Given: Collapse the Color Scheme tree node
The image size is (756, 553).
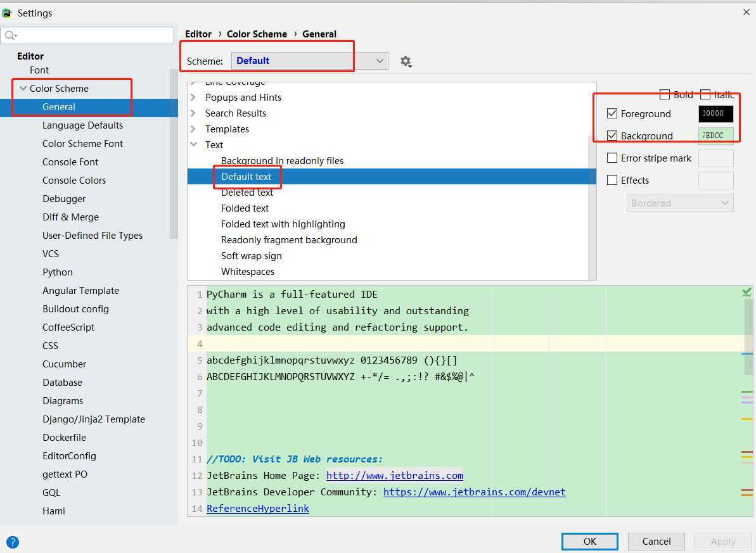Looking at the screenshot, I should coord(23,88).
